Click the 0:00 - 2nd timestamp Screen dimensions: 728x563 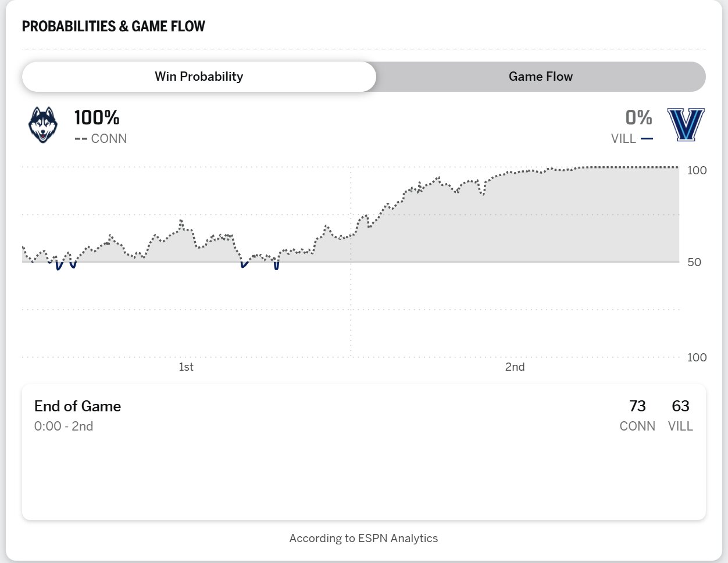63,426
